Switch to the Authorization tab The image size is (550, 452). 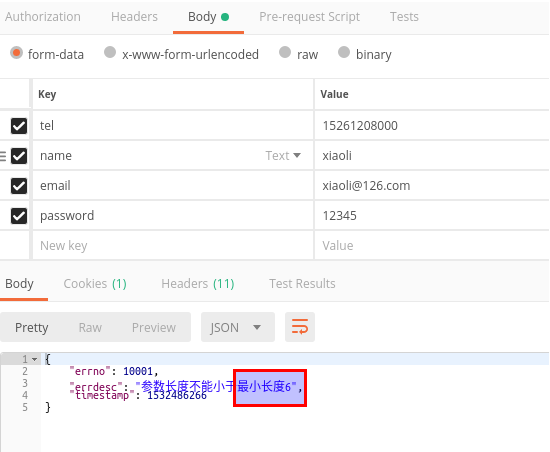[43, 16]
